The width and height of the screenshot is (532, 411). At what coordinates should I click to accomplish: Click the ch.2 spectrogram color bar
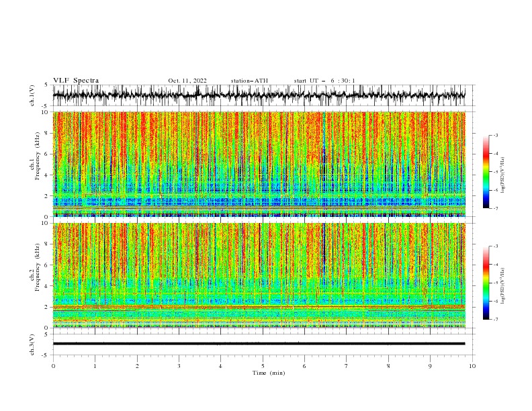(x=486, y=283)
